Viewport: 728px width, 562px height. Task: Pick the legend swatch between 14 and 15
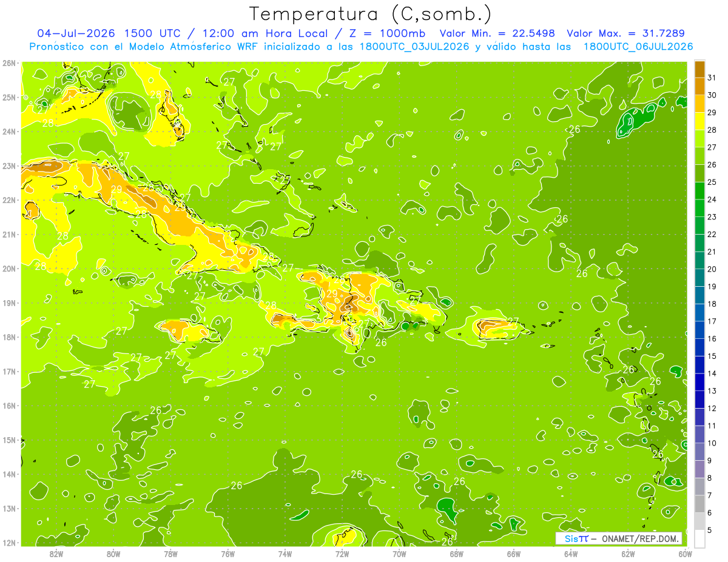pos(699,365)
